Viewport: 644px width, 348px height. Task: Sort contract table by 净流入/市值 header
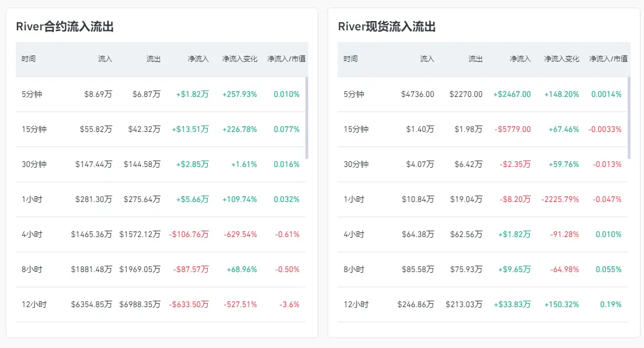click(x=286, y=59)
